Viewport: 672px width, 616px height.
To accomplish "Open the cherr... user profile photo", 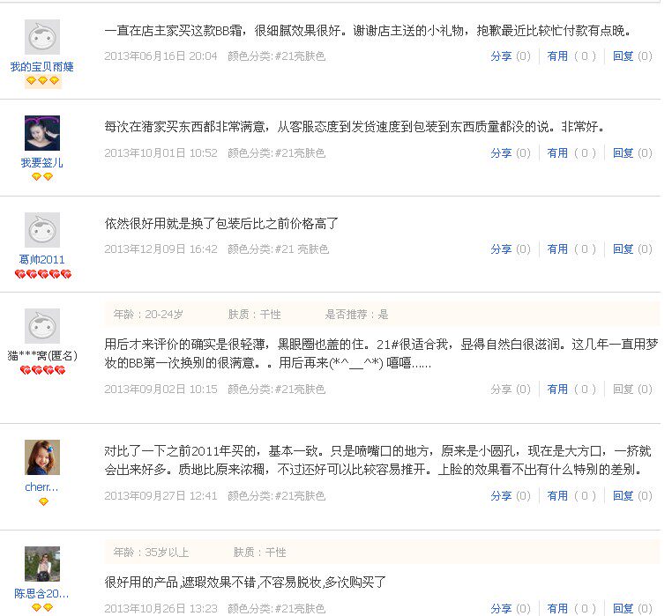I will 42,457.
